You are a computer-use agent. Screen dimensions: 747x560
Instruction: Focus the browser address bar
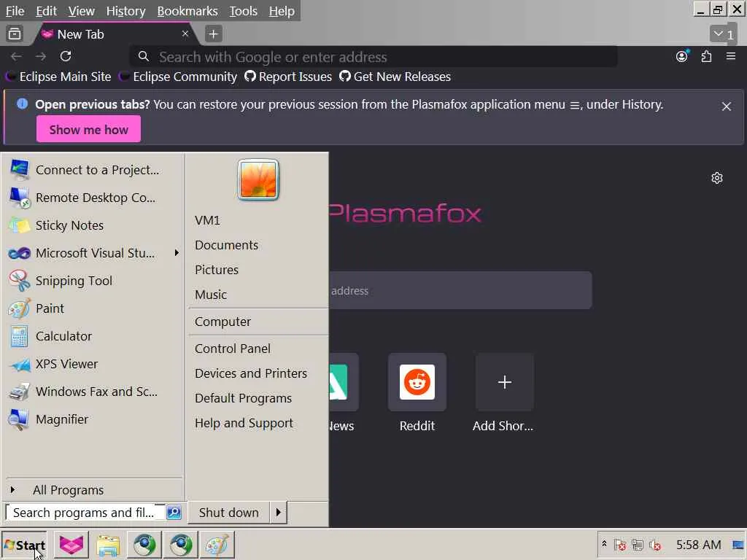click(373, 57)
